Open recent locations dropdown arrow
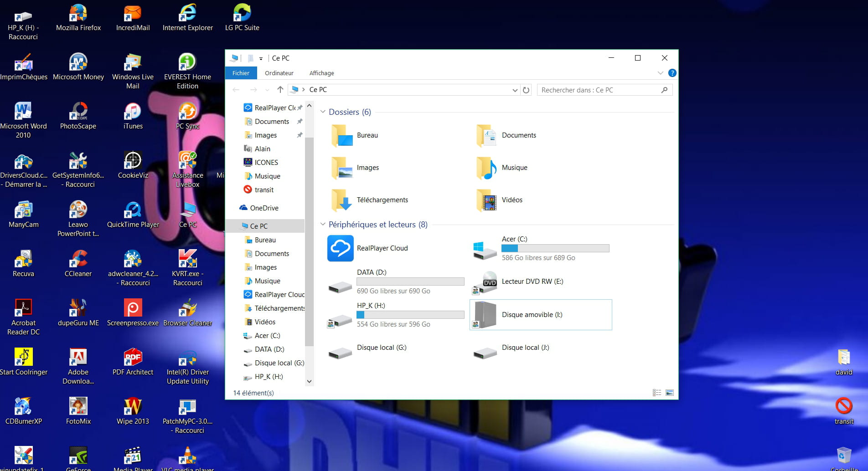 (267, 90)
